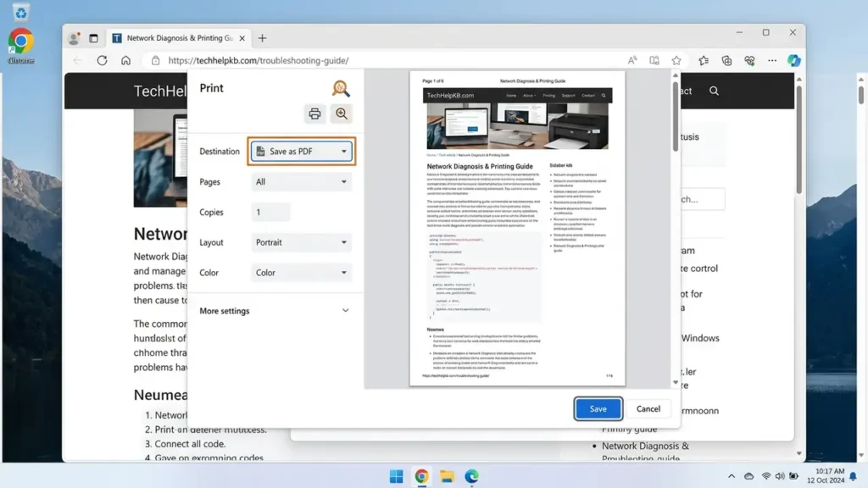This screenshot has width=868, height=488.
Task: Open Microsoft Edge from the taskbar
Action: click(x=471, y=476)
